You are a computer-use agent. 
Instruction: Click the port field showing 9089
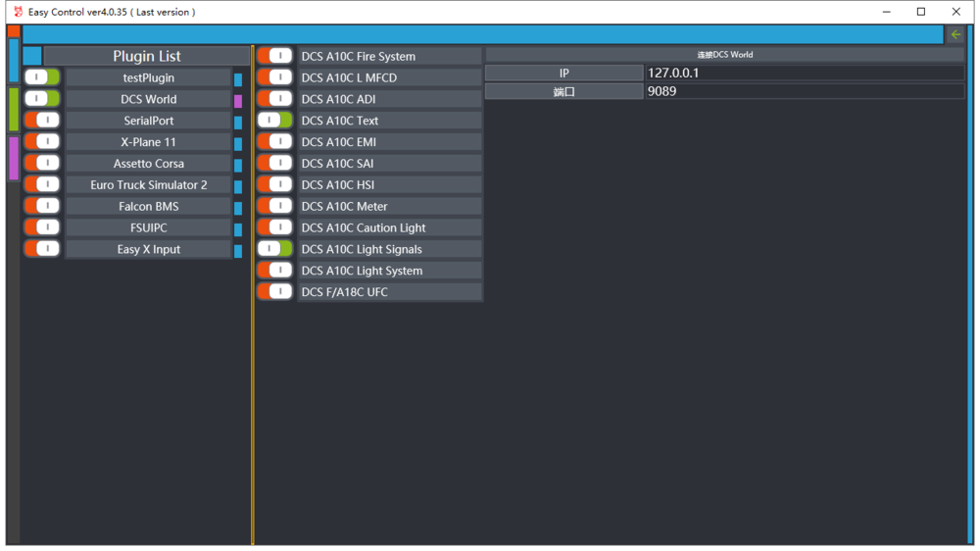805,91
